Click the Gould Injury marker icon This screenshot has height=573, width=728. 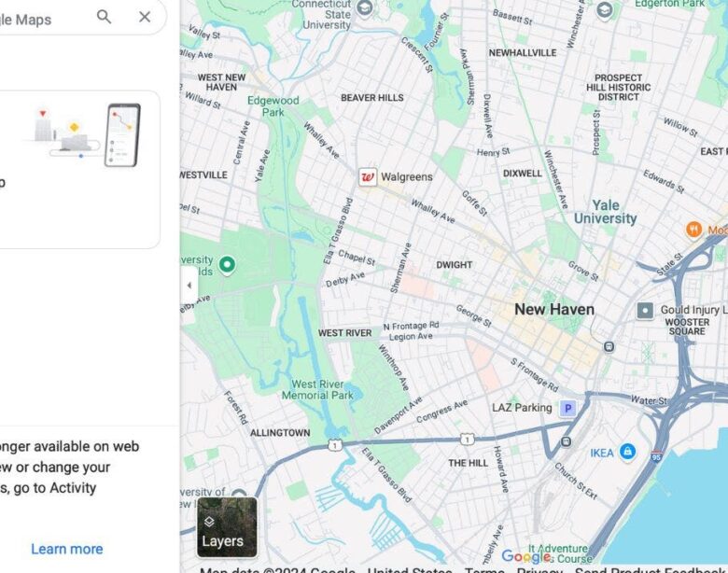pos(645,310)
